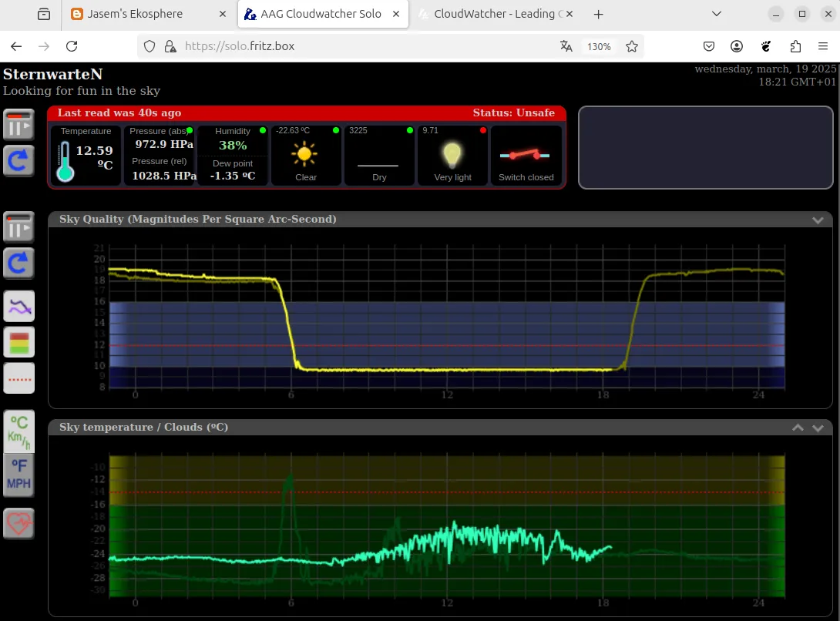Screen dimensions: 840x621
Task: Click the pause icon beside the status panel
Action: pos(18,125)
